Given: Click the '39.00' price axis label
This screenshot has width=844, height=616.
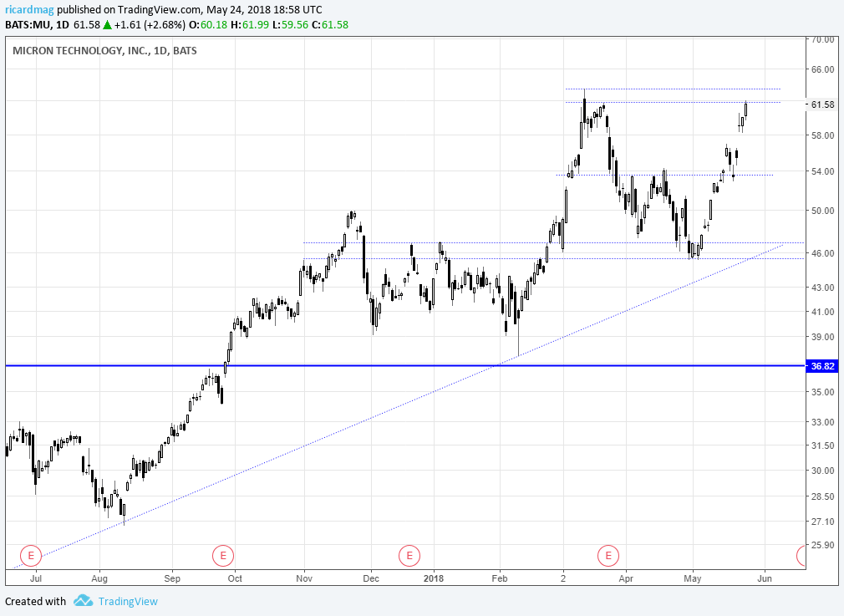Looking at the screenshot, I should 823,337.
